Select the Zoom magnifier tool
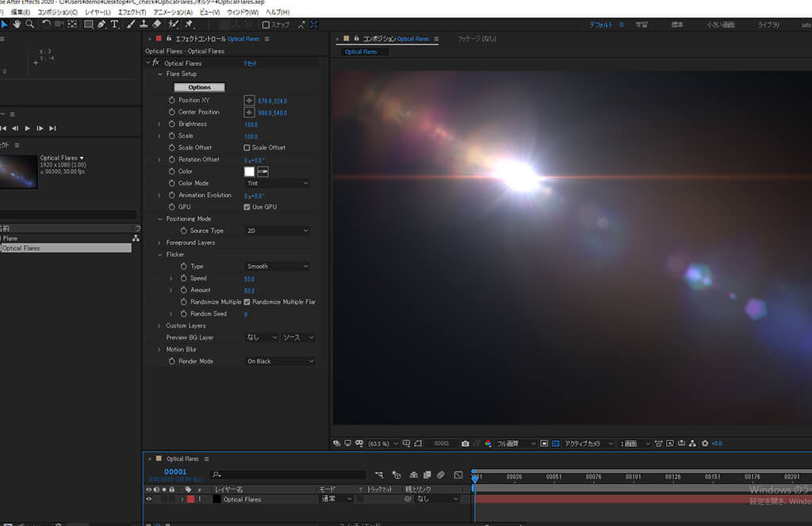 pyautogui.click(x=30, y=25)
